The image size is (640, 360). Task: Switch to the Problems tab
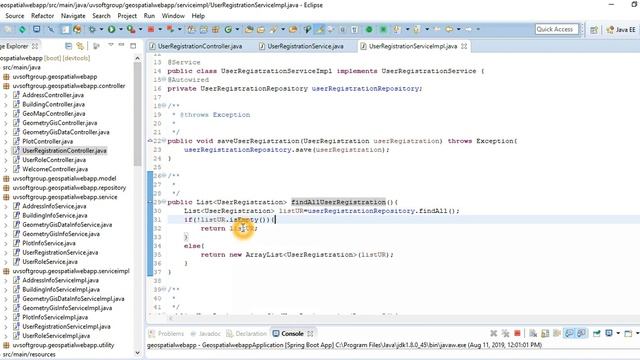point(167,333)
